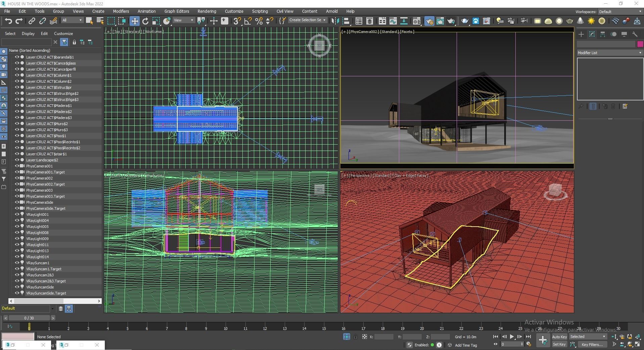Toggle the Selection Lock padlock
This screenshot has height=350, width=644.
tap(356, 337)
